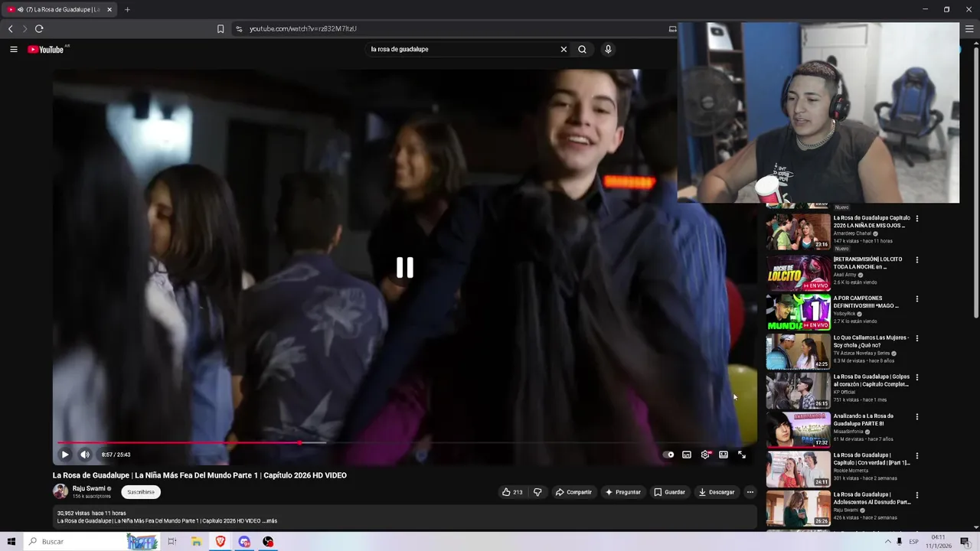This screenshot has width=980, height=551.
Task: Enter fullscreen mode for the video
Action: click(x=742, y=455)
